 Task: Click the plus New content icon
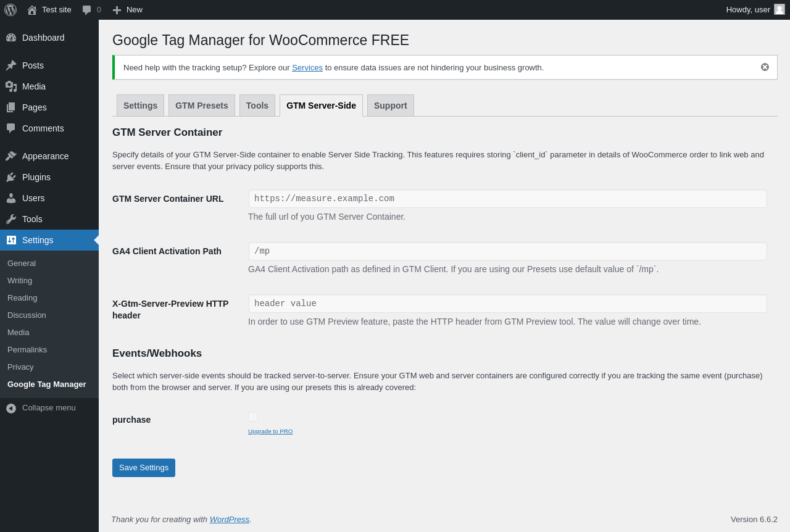[117, 10]
